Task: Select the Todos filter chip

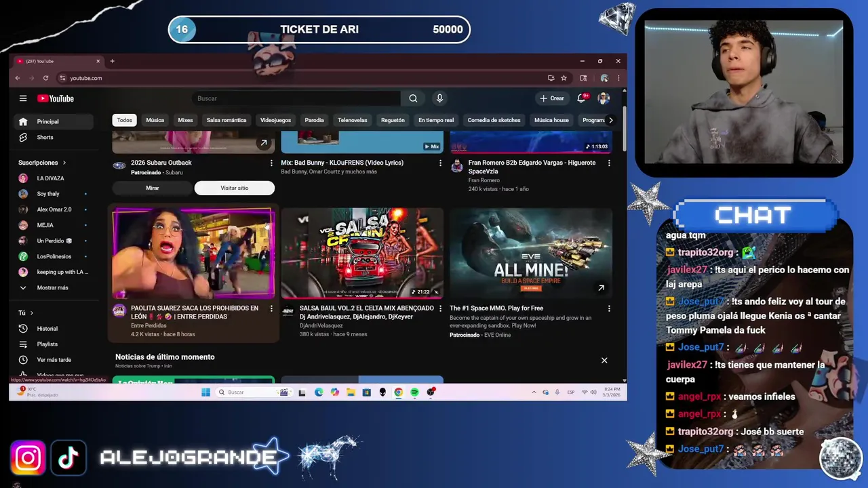Action: tap(125, 120)
